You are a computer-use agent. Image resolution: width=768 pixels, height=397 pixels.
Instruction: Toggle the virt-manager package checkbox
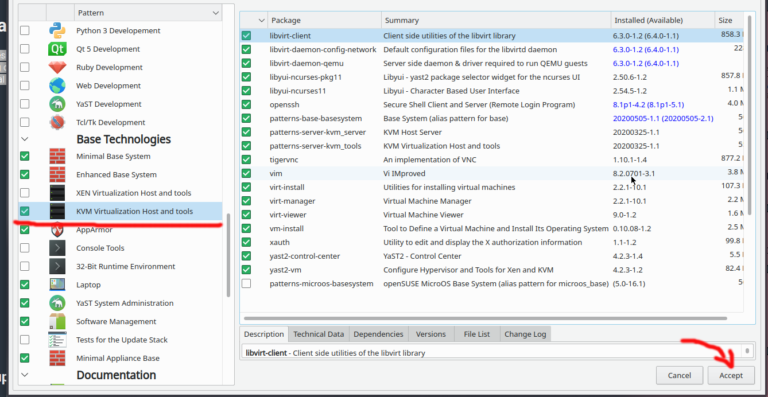[x=246, y=201]
